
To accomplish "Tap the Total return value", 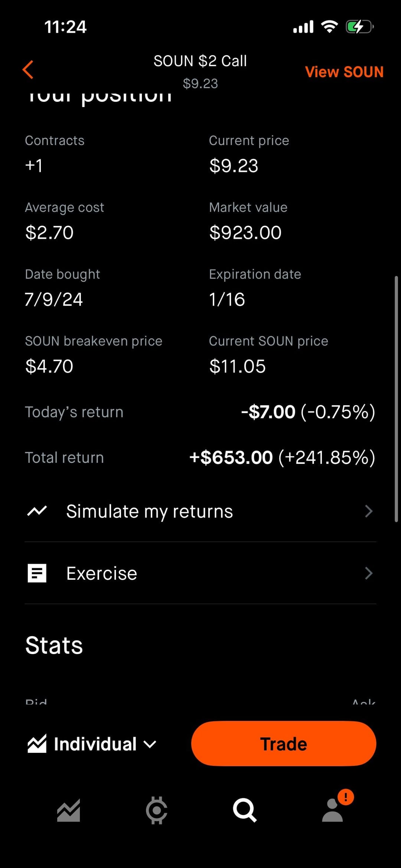I will click(x=282, y=457).
